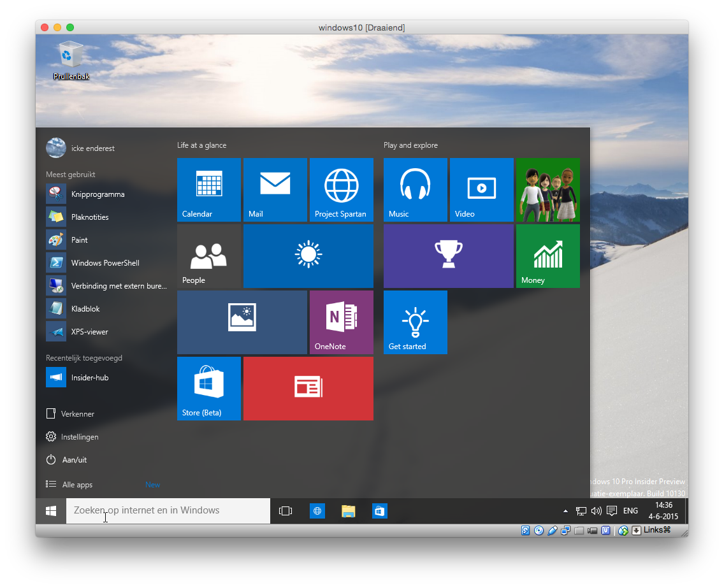Image resolution: width=724 pixels, height=588 pixels.
Task: Show hidden system tray icons
Action: (x=565, y=511)
